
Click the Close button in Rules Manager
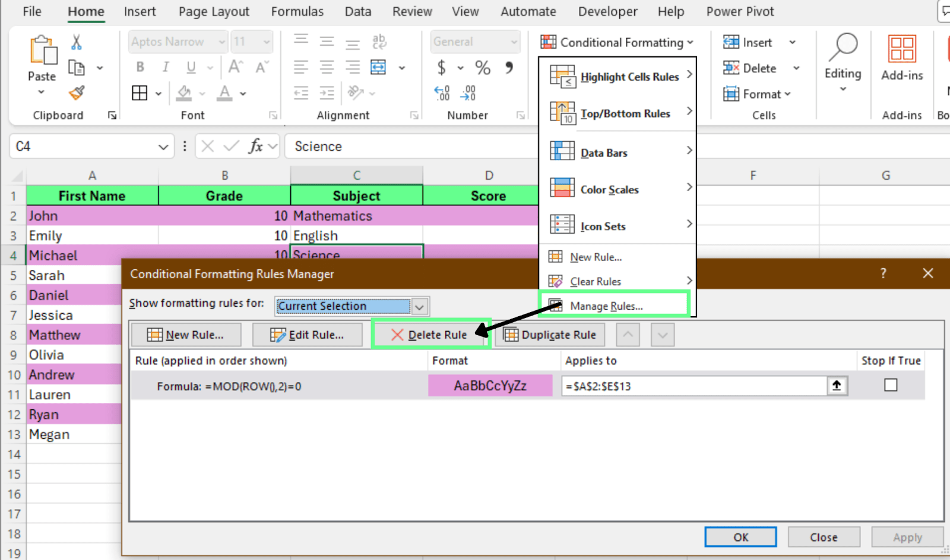click(824, 537)
